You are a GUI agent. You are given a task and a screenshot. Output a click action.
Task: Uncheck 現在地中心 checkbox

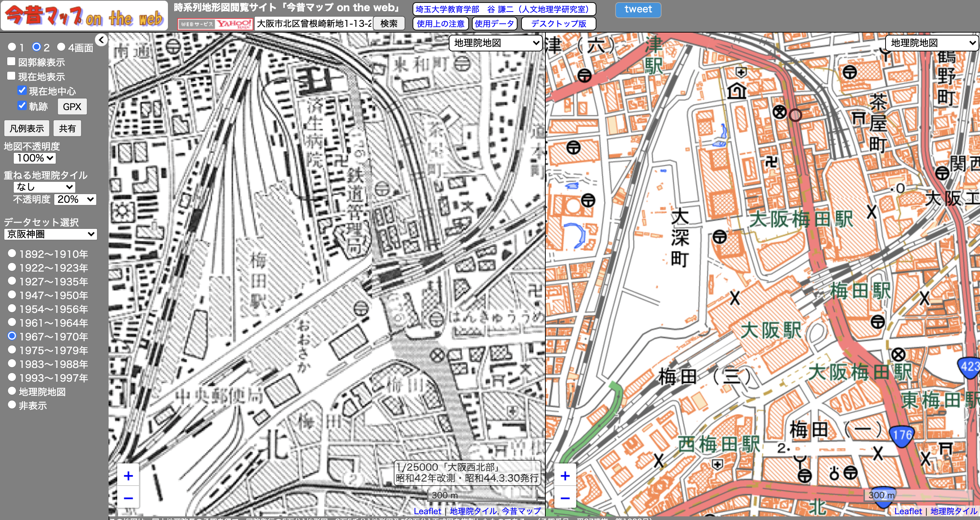[22, 90]
